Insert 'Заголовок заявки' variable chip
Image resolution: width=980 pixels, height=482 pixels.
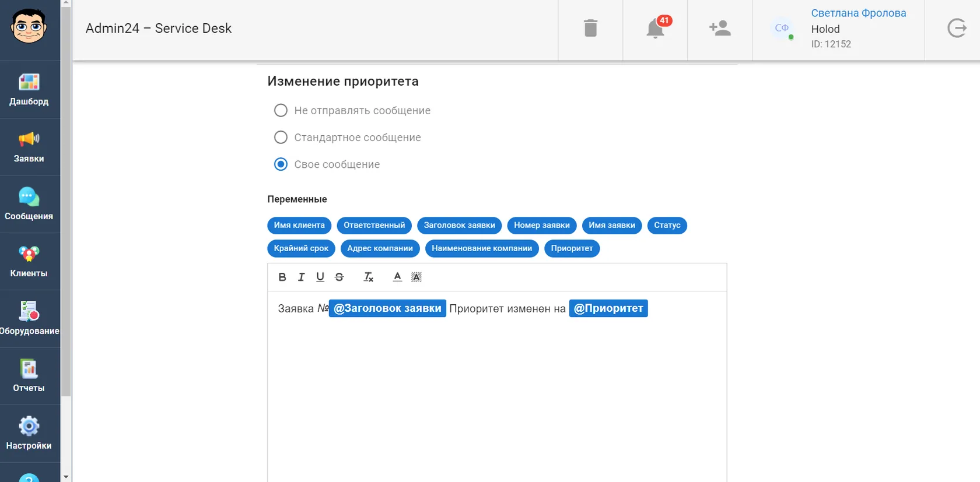pyautogui.click(x=460, y=226)
